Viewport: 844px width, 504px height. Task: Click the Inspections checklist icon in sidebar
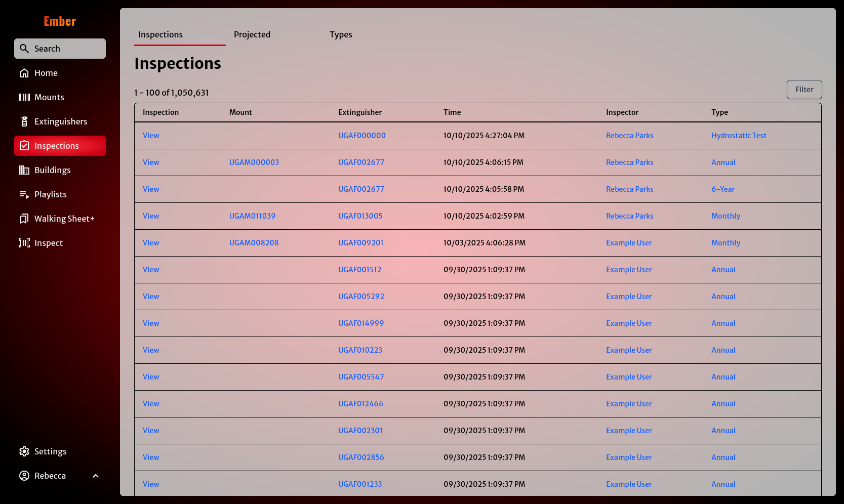[24, 146]
